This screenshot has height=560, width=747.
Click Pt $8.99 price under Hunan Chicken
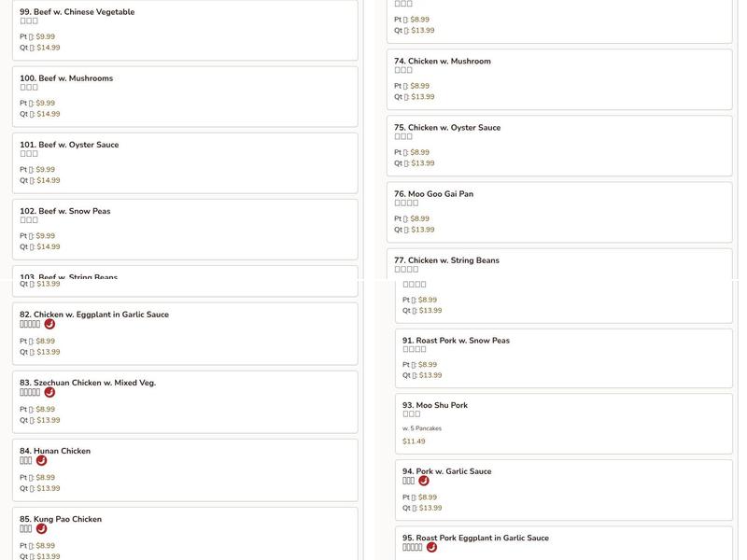click(x=45, y=478)
